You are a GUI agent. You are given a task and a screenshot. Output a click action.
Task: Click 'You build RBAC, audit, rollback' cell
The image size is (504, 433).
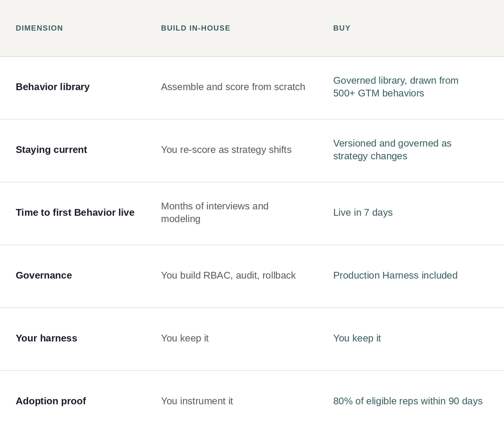tap(228, 276)
